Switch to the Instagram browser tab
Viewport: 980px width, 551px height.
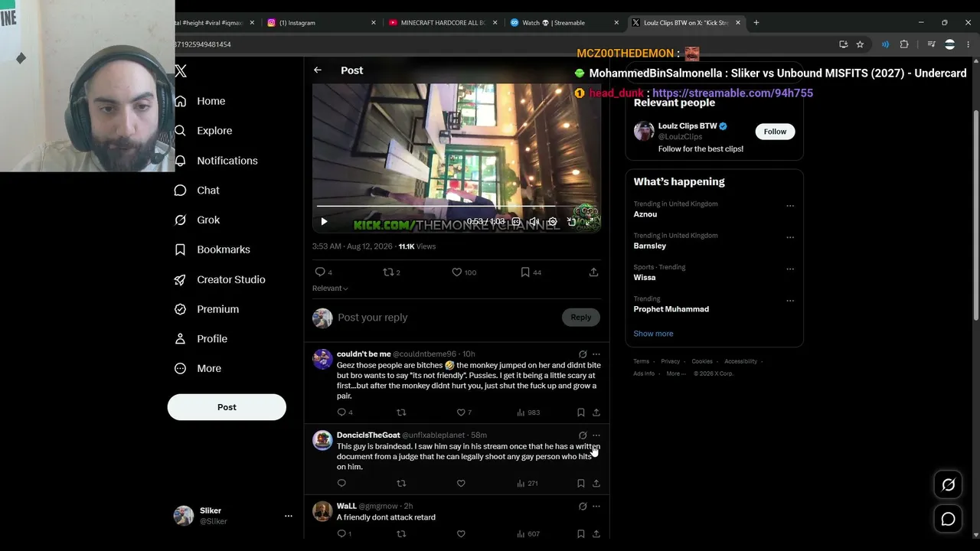click(x=322, y=23)
